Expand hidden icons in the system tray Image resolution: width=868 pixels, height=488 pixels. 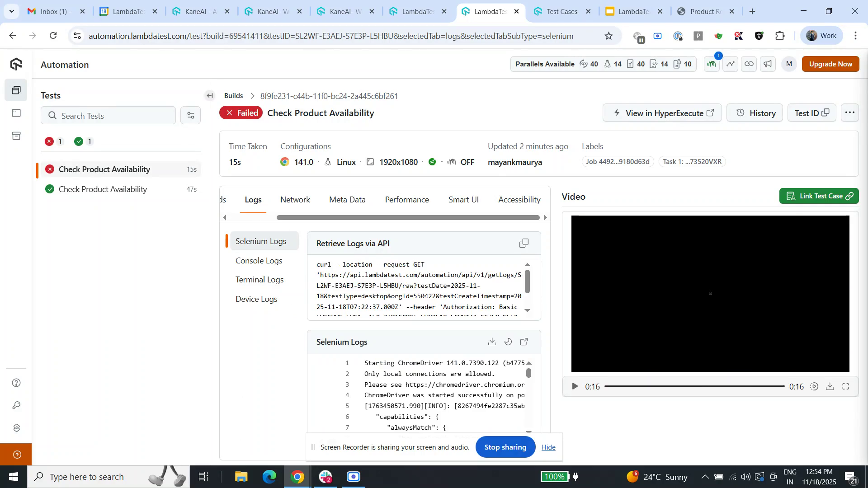click(704, 476)
